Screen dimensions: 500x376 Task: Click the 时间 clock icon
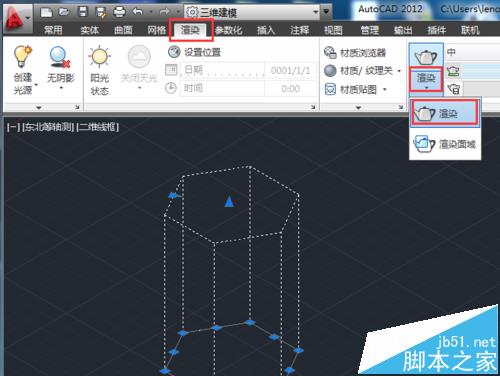[x=171, y=88]
